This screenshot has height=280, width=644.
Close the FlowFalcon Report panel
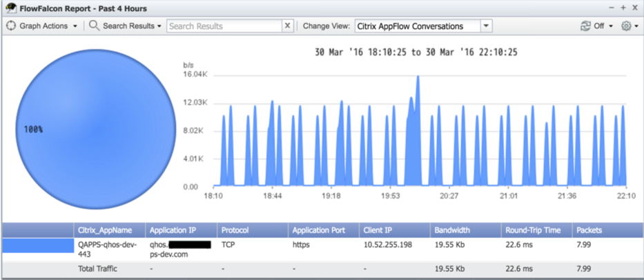pyautogui.click(x=635, y=8)
